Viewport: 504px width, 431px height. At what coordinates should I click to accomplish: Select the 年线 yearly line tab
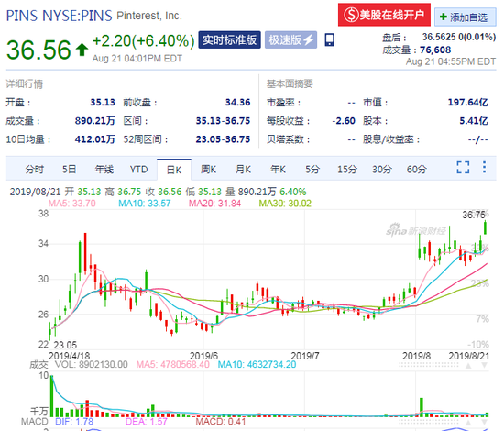pos(104,169)
